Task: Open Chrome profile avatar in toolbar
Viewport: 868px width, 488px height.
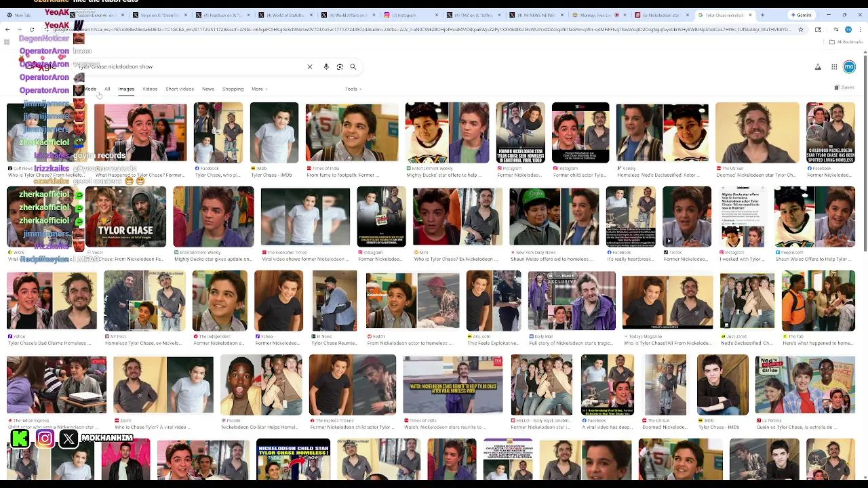Action: [848, 30]
